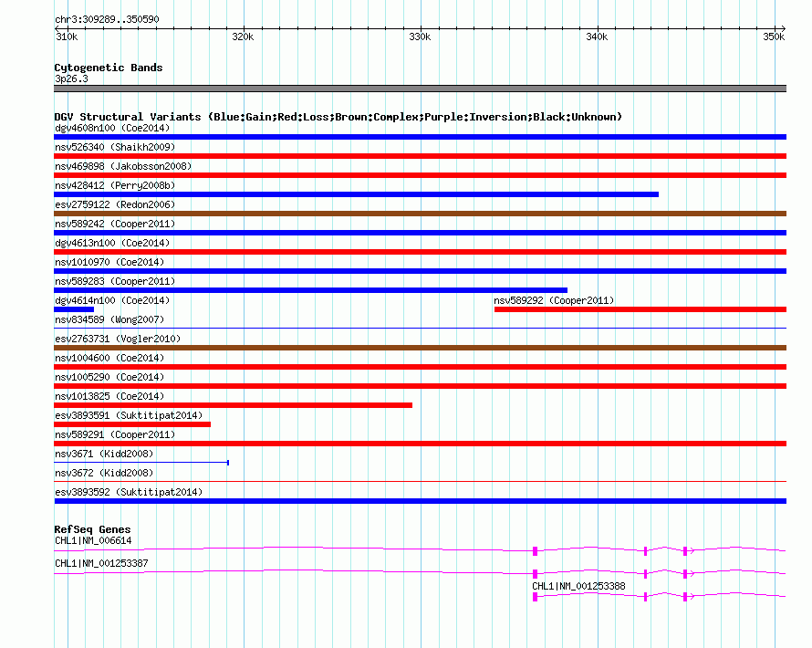Image resolution: width=812 pixels, height=648 pixels.
Task: Click the esv3893592 (Suktitipat2014) label
Action: [x=129, y=492]
